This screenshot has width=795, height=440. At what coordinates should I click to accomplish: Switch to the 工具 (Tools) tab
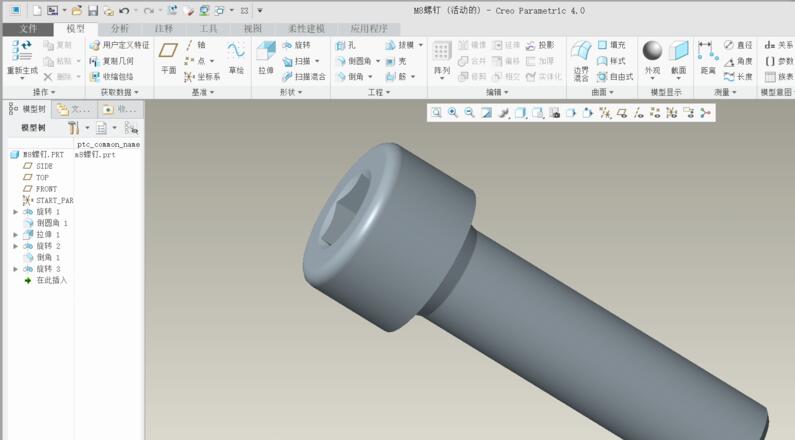pyautogui.click(x=208, y=29)
